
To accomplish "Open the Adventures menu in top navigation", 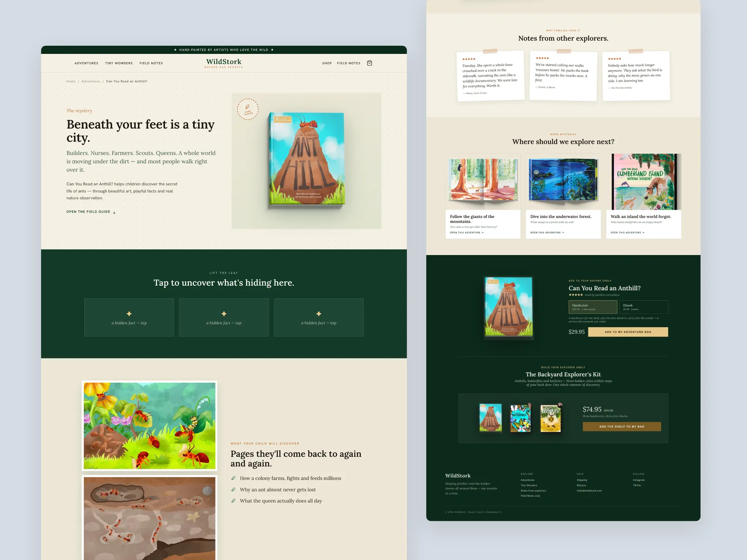I will point(86,63).
